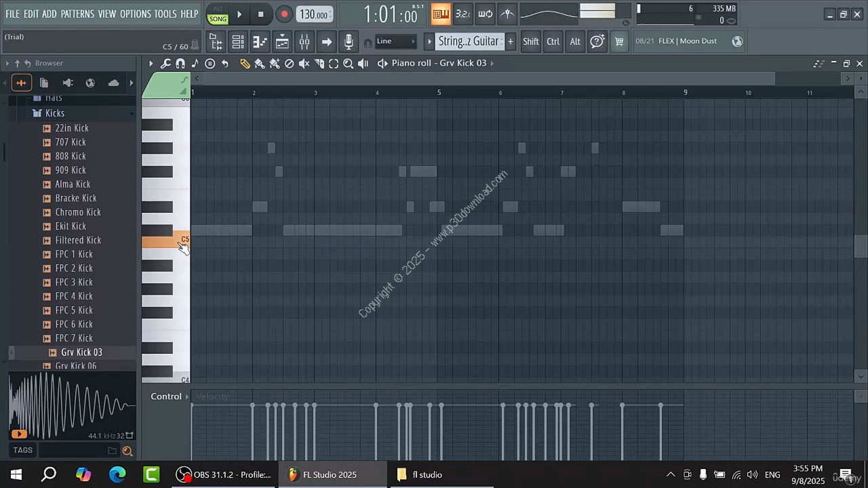Open the plugin speaker tab icon in Browser

pyautogui.click(x=67, y=83)
